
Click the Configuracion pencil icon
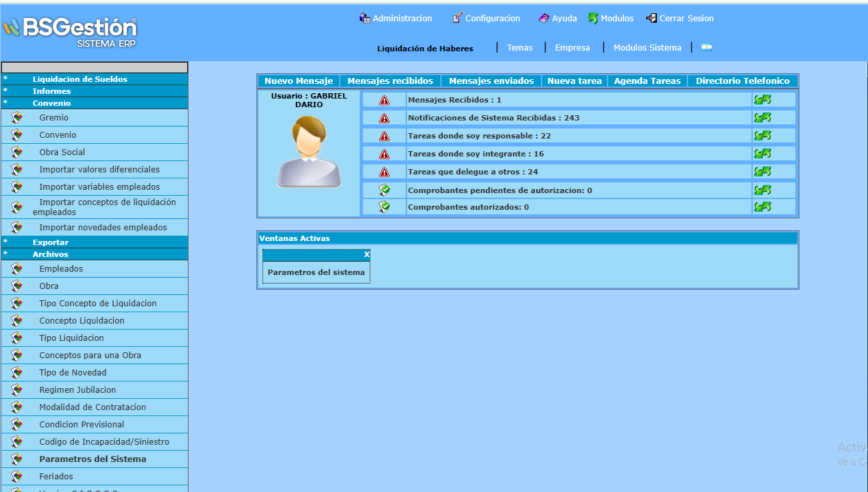tap(457, 19)
